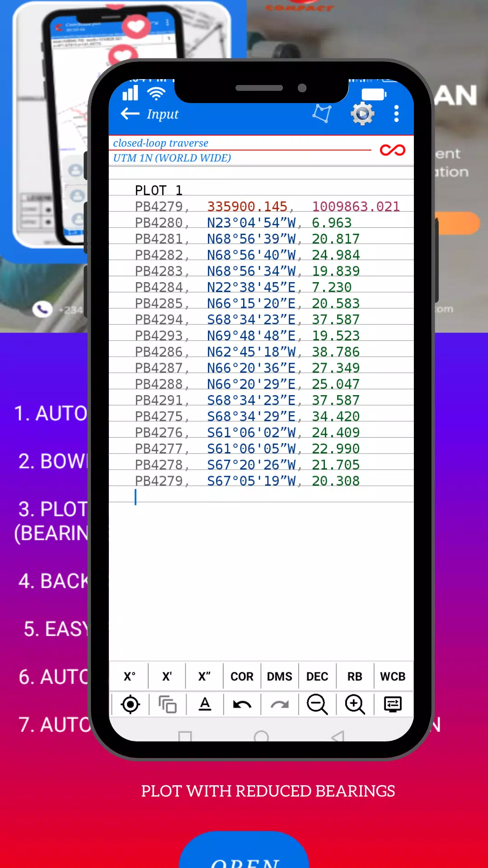The image size is (488, 868).
Task: Open the three-dot overflow menu
Action: pyautogui.click(x=396, y=113)
